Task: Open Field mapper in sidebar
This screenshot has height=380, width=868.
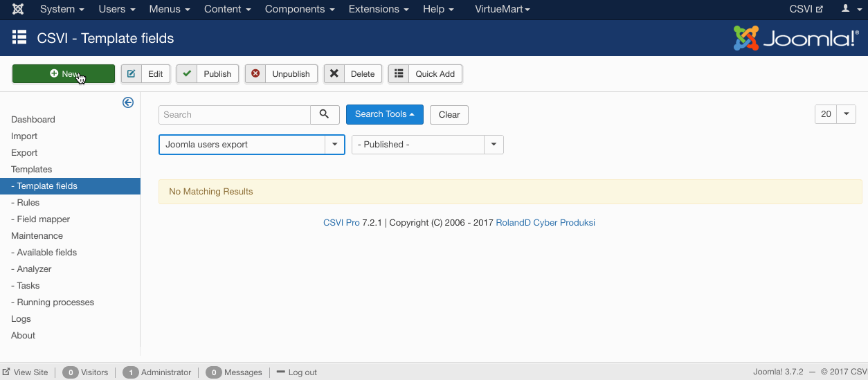Action: pyautogui.click(x=40, y=219)
